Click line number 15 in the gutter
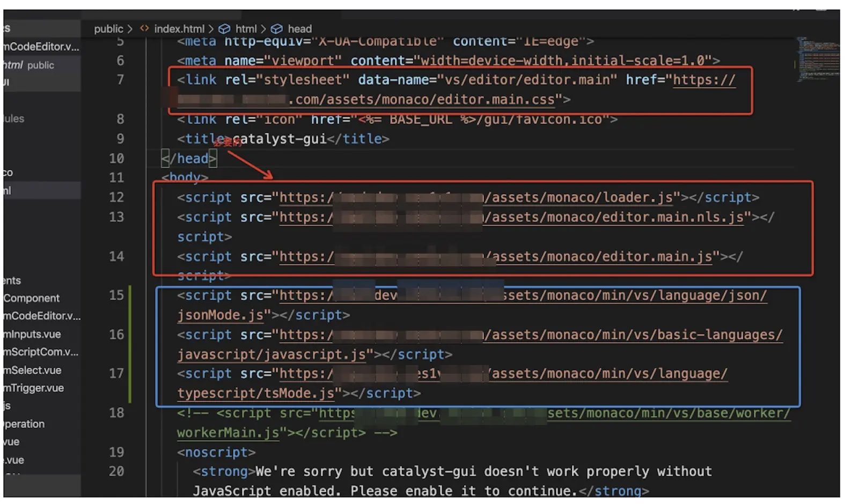The height and width of the screenshot is (504, 851). [116, 295]
